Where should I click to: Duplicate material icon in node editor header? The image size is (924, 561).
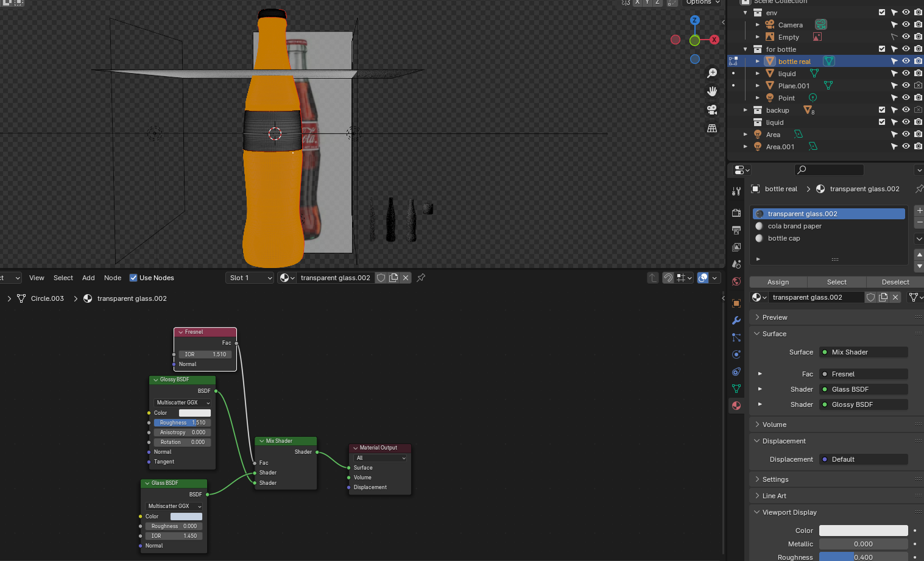pos(393,278)
